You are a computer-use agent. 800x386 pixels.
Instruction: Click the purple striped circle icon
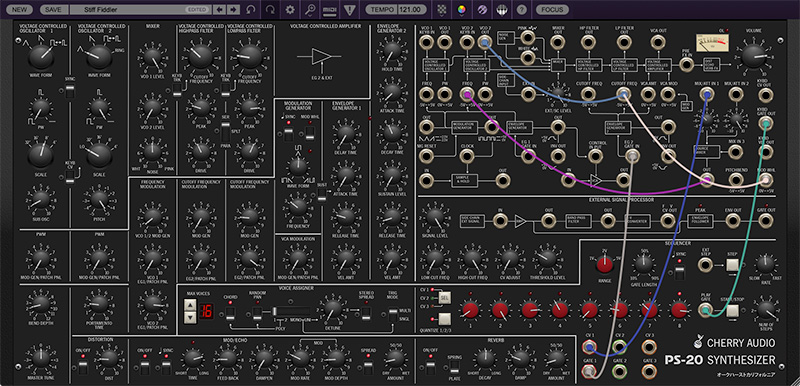[482, 9]
